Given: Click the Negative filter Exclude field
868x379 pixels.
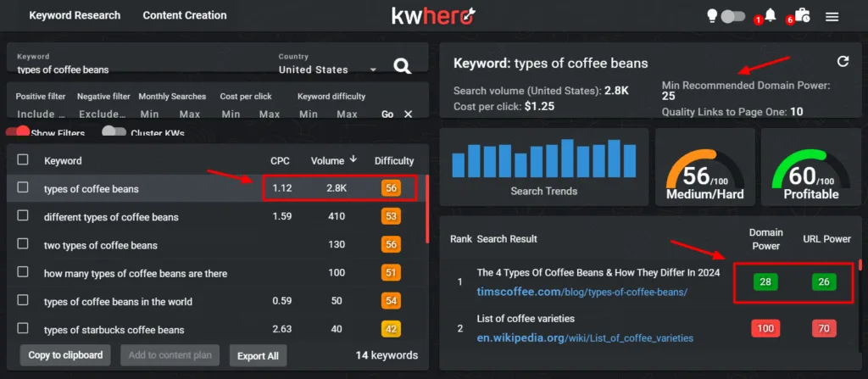Looking at the screenshot, I should [x=103, y=114].
